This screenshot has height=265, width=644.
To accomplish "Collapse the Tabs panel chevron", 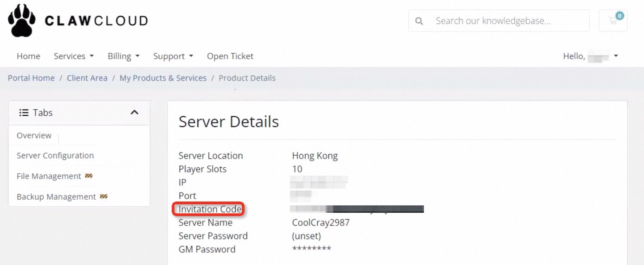I will [135, 112].
